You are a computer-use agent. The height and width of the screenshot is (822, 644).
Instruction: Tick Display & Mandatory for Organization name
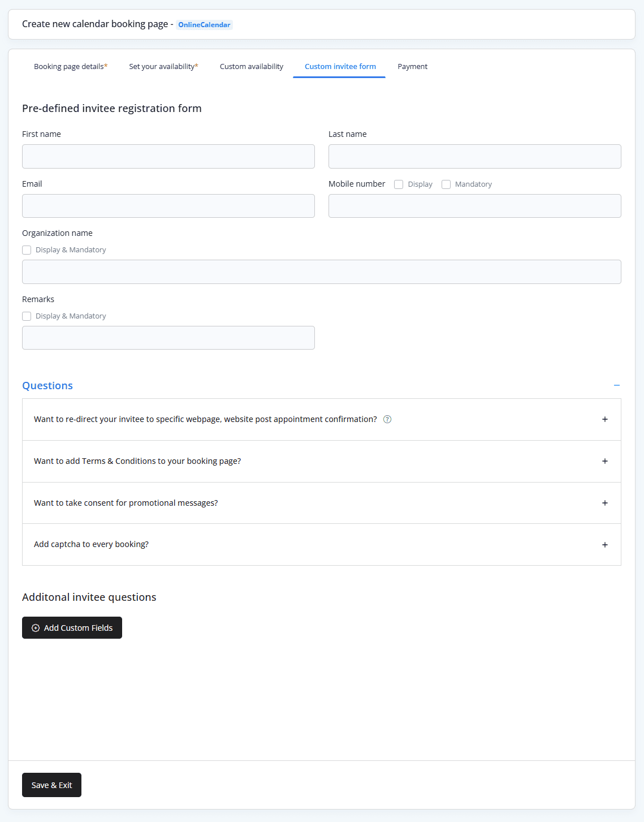point(27,250)
